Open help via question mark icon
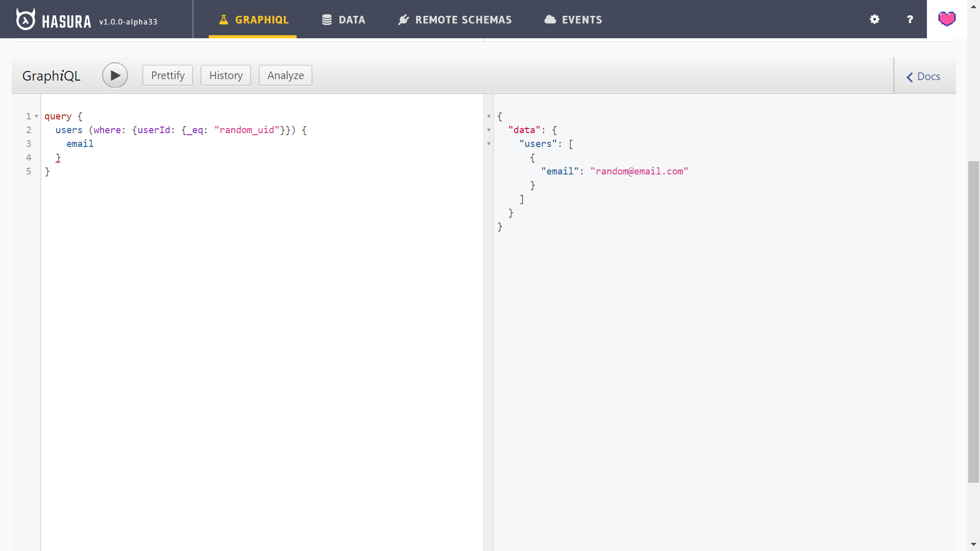 coord(910,19)
